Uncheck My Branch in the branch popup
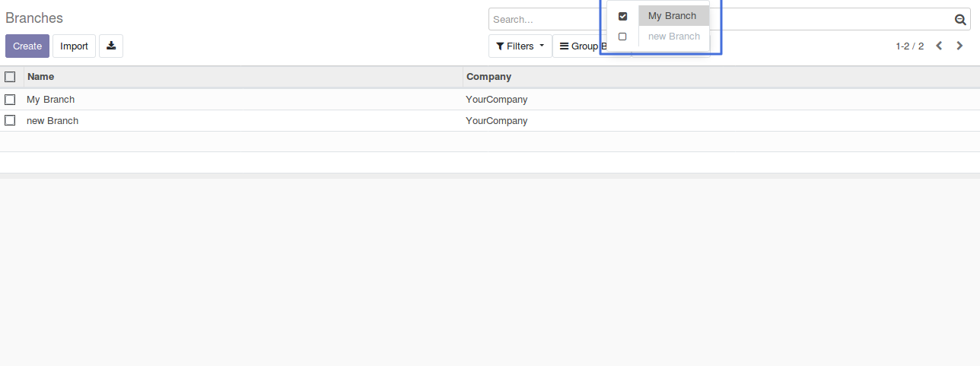This screenshot has width=980, height=366. coord(622,16)
